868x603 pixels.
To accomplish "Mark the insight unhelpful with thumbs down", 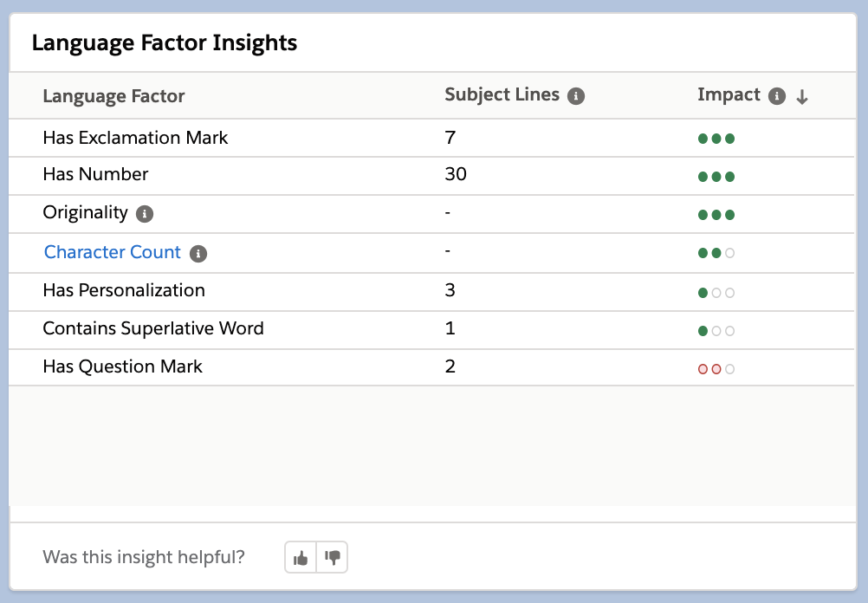I will point(333,557).
